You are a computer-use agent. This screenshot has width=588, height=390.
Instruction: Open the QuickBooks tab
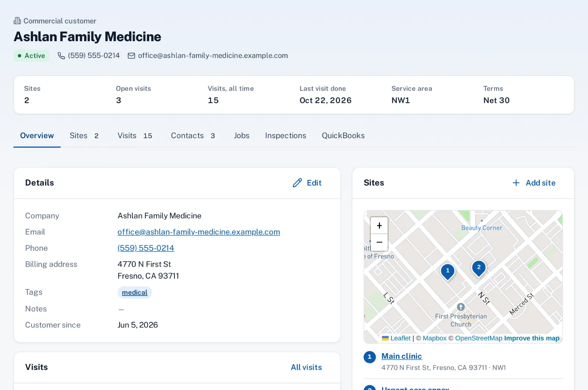tap(343, 136)
